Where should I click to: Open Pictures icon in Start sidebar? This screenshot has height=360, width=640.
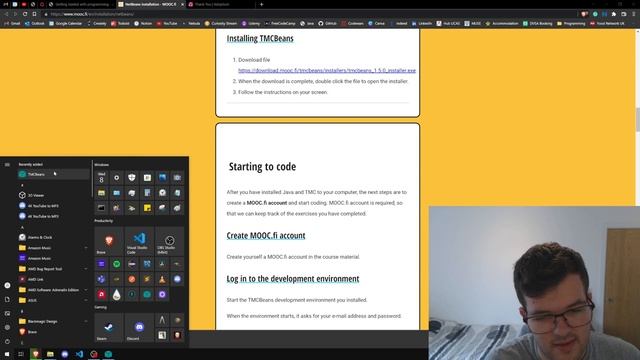point(7,313)
